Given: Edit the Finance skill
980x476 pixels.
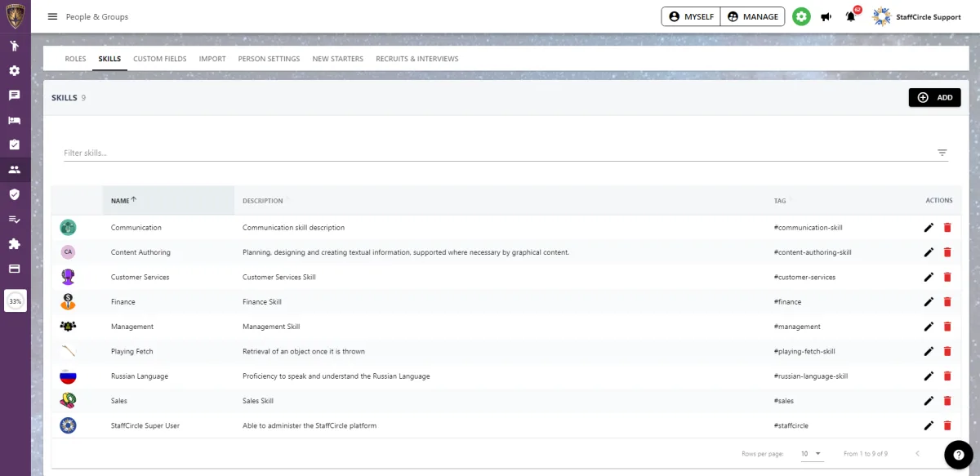Looking at the screenshot, I should coord(929,302).
